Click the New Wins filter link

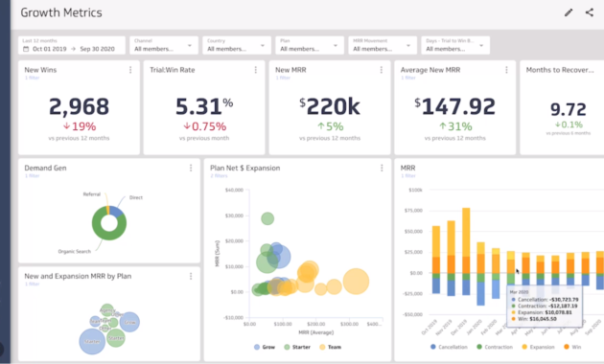(x=33, y=78)
